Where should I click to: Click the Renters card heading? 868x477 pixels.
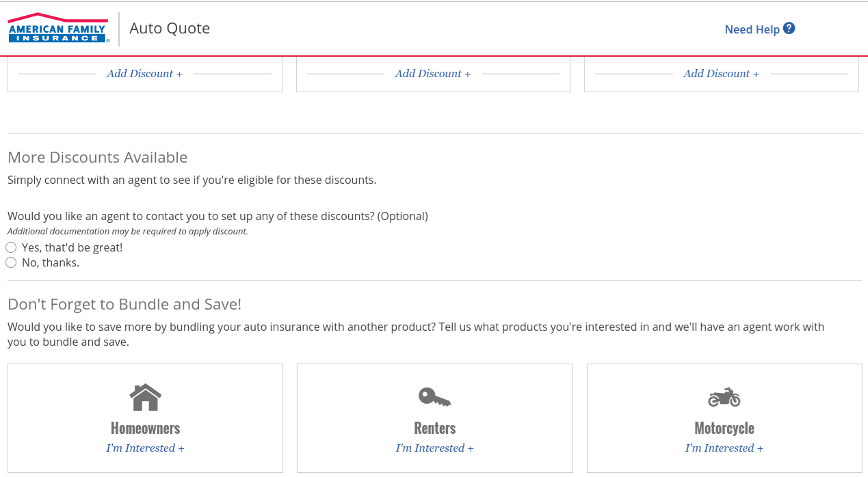434,428
